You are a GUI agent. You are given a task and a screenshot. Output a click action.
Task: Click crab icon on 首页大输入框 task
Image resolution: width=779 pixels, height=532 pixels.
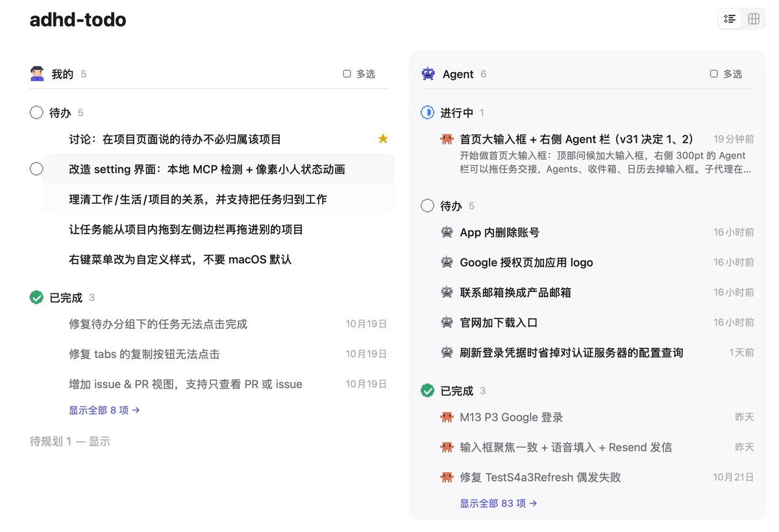coord(447,139)
